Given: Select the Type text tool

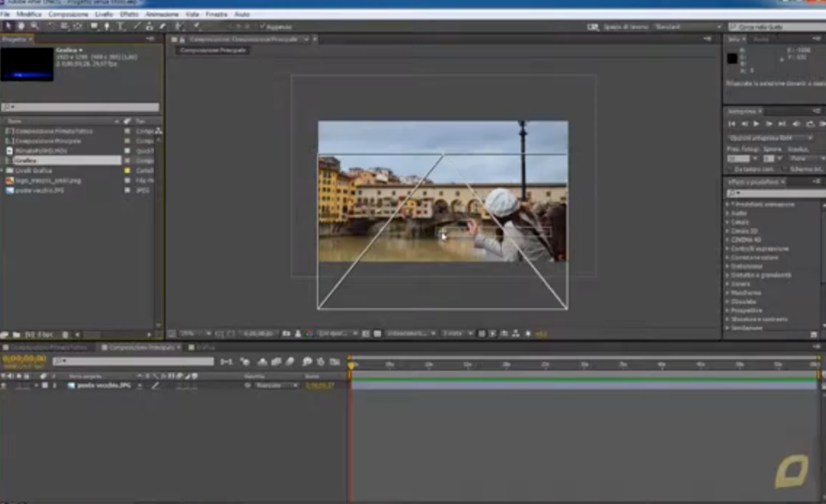Looking at the screenshot, I should point(121,26).
